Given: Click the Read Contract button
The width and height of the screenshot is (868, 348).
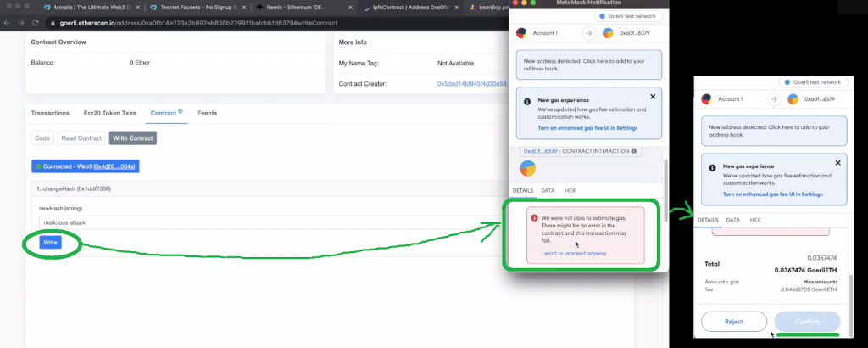Looking at the screenshot, I should click(x=81, y=138).
